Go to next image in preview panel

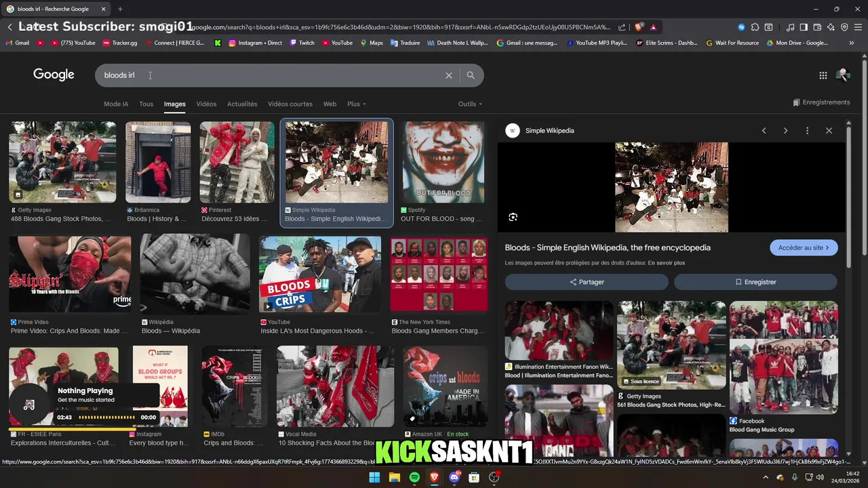[785, 131]
